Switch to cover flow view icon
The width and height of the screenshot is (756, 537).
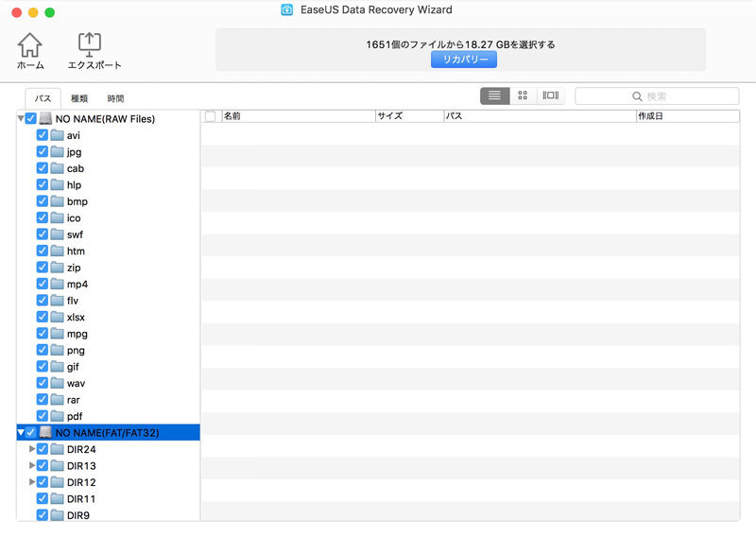(551, 95)
